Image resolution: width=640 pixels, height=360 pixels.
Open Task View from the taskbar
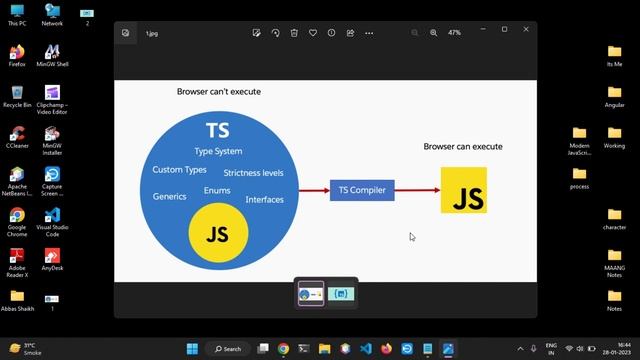point(263,349)
